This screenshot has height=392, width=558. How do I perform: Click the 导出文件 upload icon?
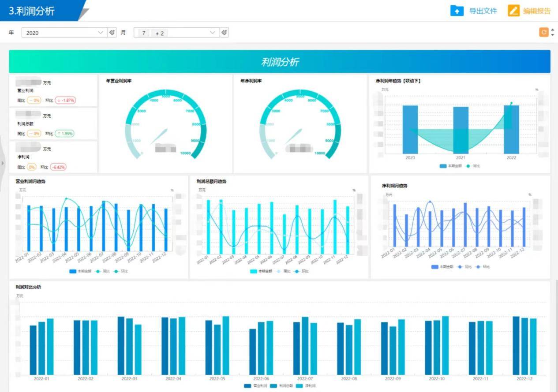click(457, 11)
